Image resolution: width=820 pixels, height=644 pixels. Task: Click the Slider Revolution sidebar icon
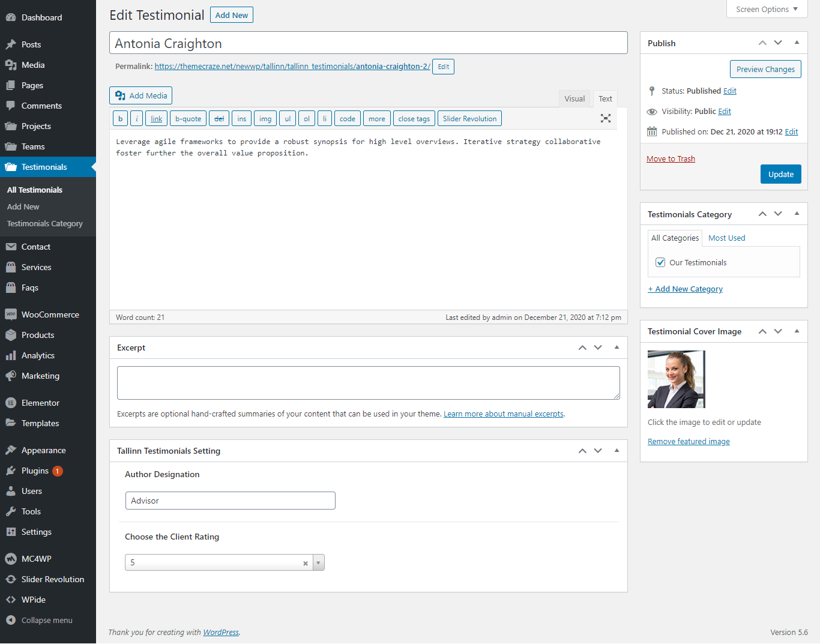click(11, 579)
